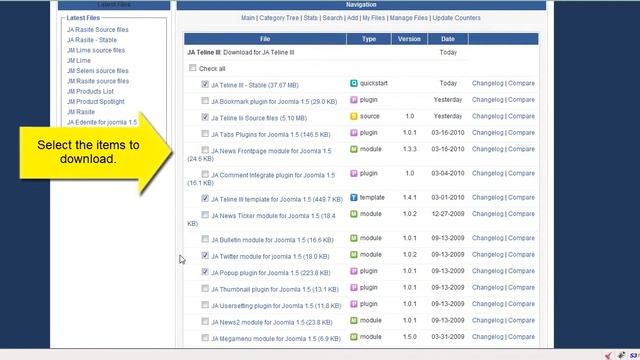Click date 03-31-2009 in JA Megamenu row
The width and height of the screenshot is (640, 360).
click(x=448, y=337)
